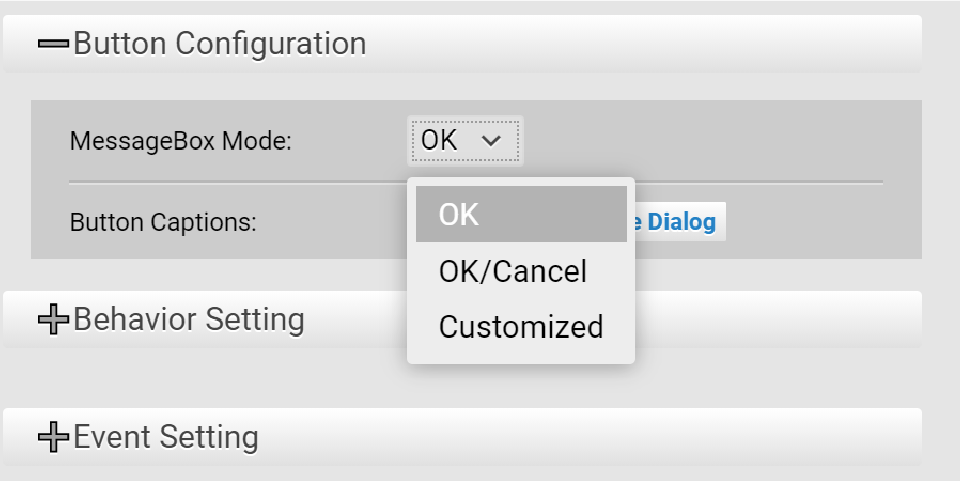Choose OK/Cancel from the dropdown list
Viewport: 960px width, 481px height.
pos(513,271)
